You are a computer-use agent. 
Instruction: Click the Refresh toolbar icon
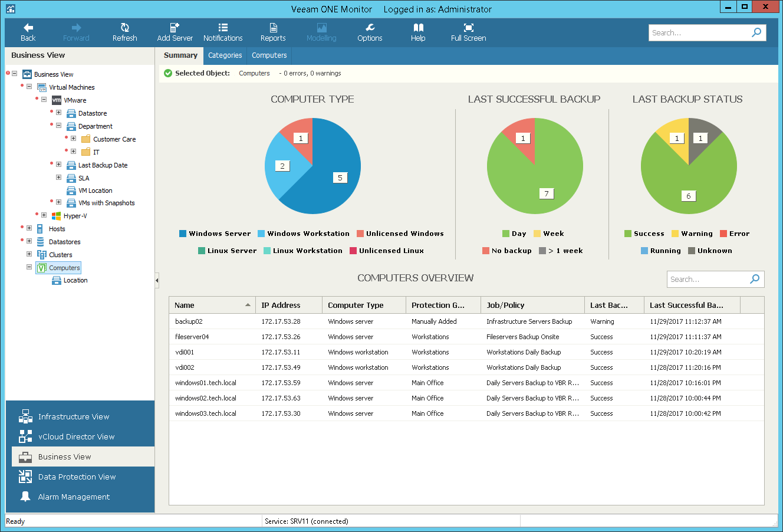pyautogui.click(x=124, y=28)
